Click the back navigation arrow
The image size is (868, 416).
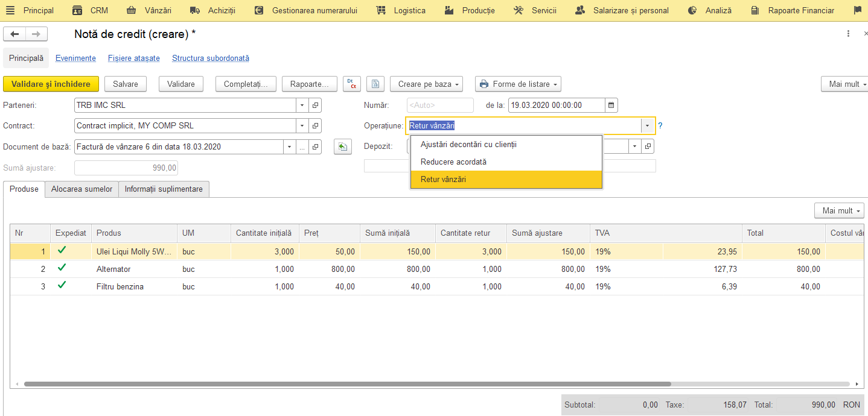[x=14, y=34]
